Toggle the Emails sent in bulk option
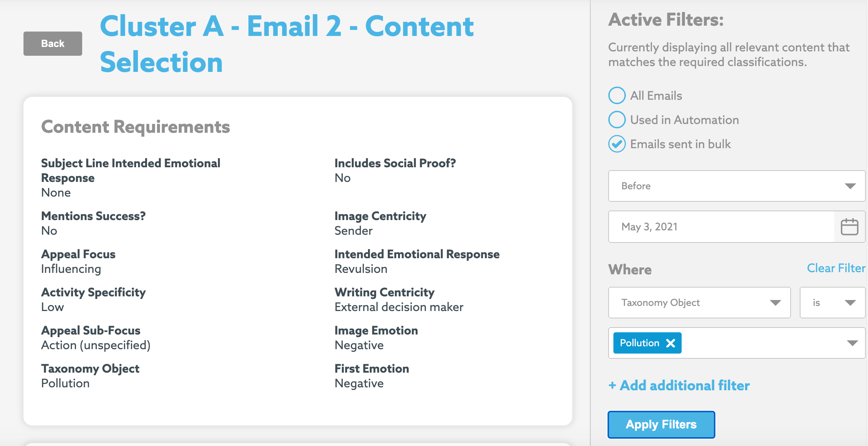 (617, 144)
